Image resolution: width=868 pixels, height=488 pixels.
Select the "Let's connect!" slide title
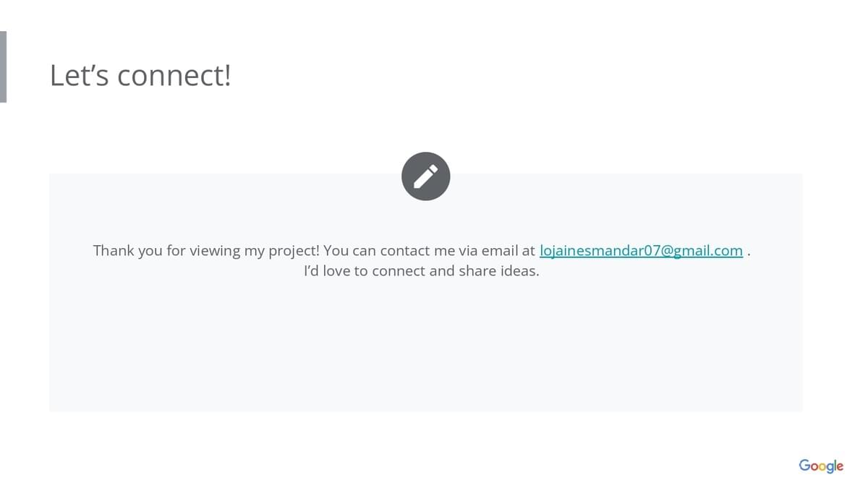pyautogui.click(x=140, y=75)
